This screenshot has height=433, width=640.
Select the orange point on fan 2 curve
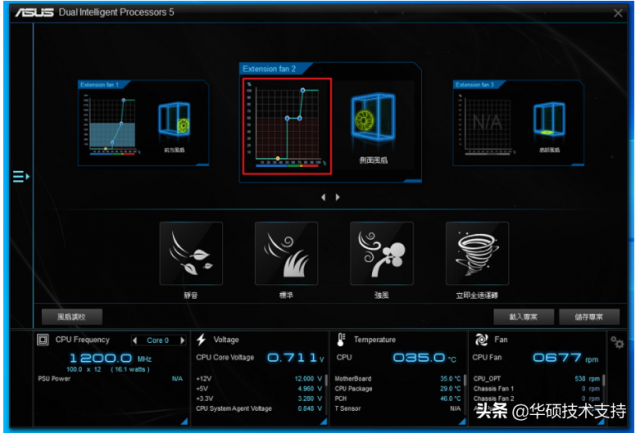278,158
